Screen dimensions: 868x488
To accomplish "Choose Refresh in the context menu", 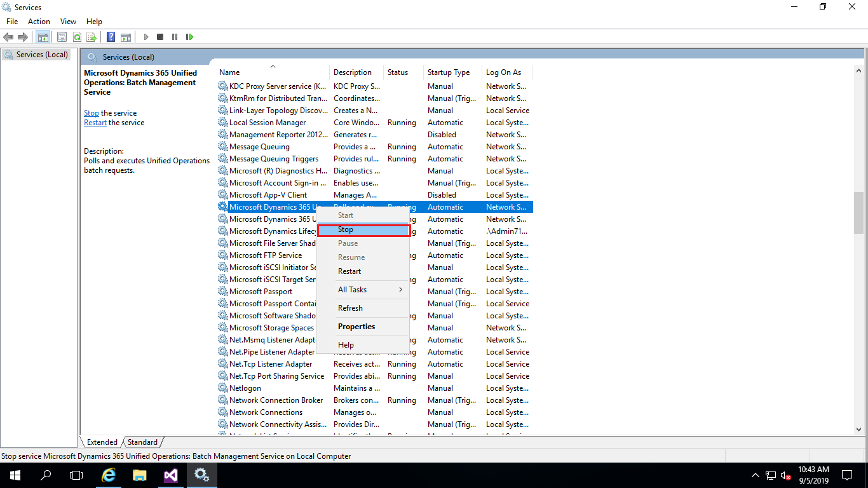I will (363, 308).
